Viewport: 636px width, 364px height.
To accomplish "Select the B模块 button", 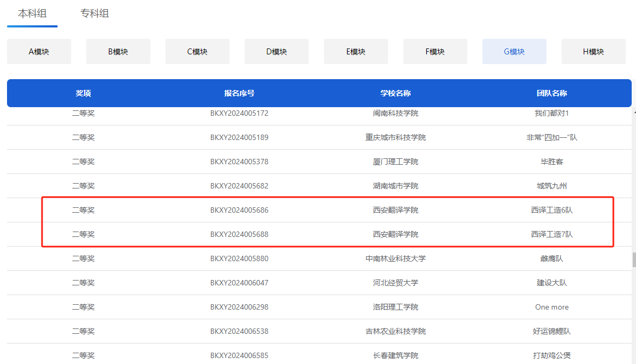I will pyautogui.click(x=118, y=52).
